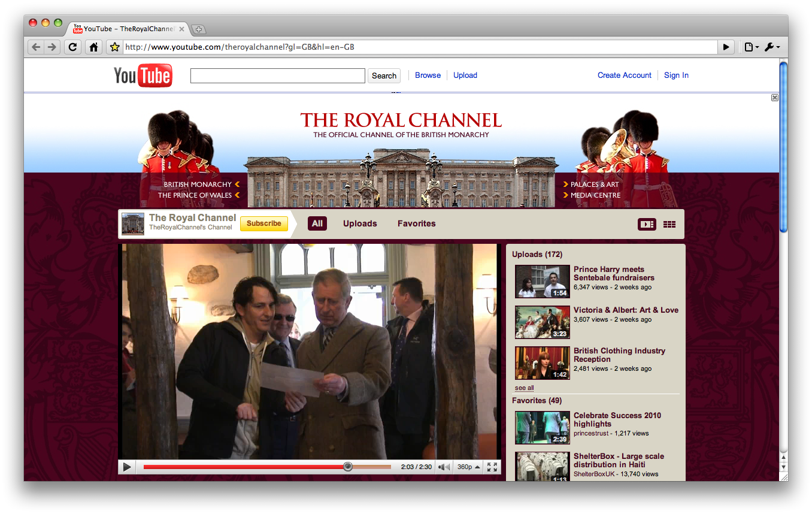The image size is (812, 514).
Task: Bookmark this page with the star icon
Action: click(115, 47)
